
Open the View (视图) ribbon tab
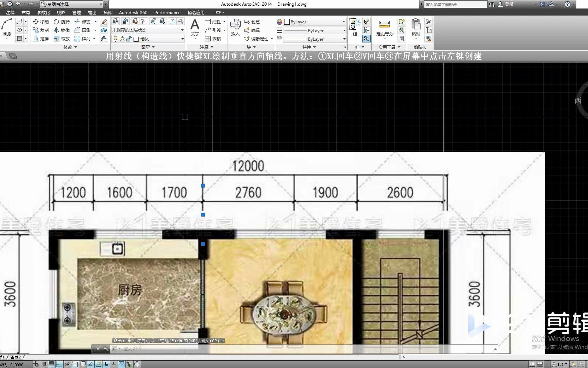click(x=61, y=12)
